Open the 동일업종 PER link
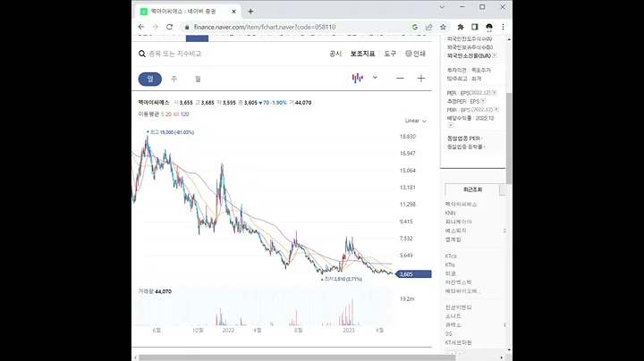Viewport: 644px width, 361px height. 465,139
